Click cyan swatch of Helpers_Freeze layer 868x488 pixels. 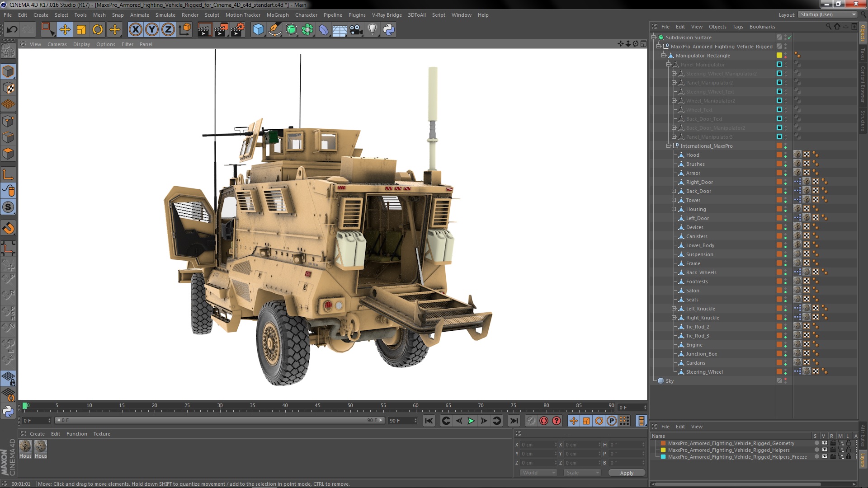pyautogui.click(x=663, y=457)
